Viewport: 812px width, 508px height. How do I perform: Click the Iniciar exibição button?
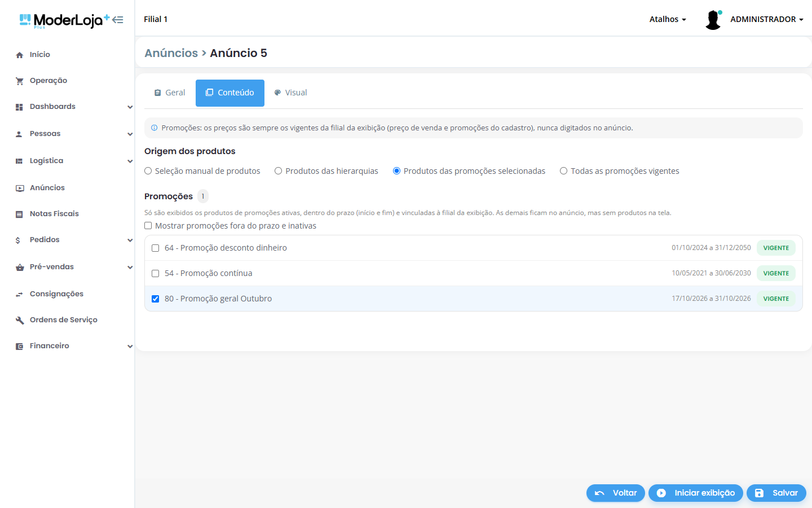click(696, 493)
